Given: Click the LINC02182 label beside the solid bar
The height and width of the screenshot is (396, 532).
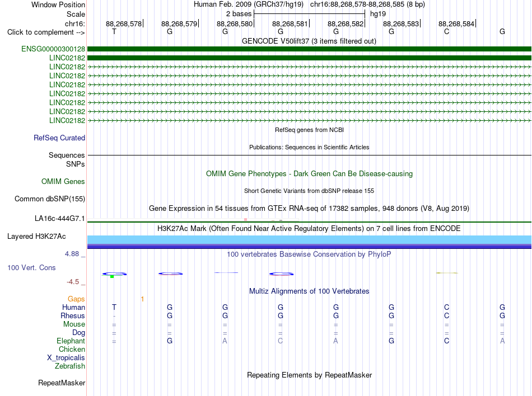Looking at the screenshot, I should click(67, 58).
